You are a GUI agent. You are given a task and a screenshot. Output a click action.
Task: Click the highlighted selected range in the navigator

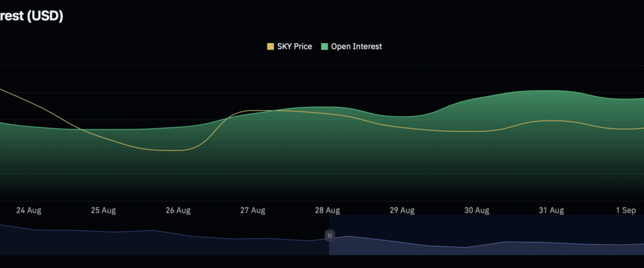click(x=483, y=236)
